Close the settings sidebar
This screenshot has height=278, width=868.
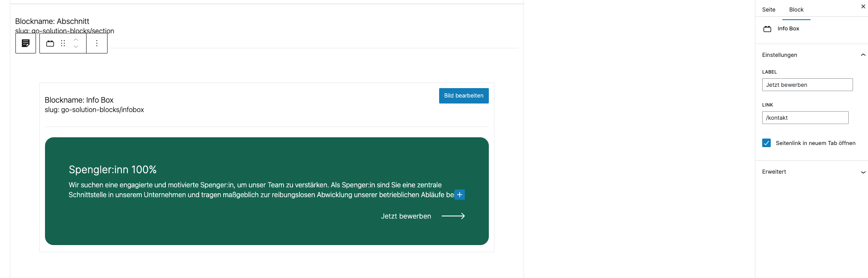point(863,6)
